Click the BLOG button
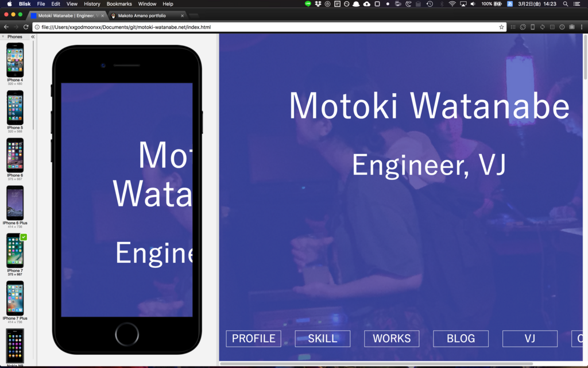Image resolution: width=588 pixels, height=368 pixels. click(x=461, y=338)
